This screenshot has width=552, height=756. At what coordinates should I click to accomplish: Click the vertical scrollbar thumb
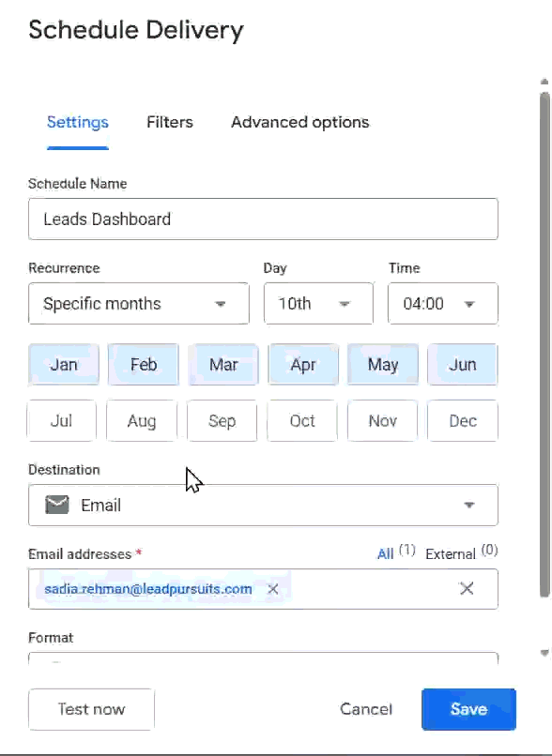tap(544, 345)
